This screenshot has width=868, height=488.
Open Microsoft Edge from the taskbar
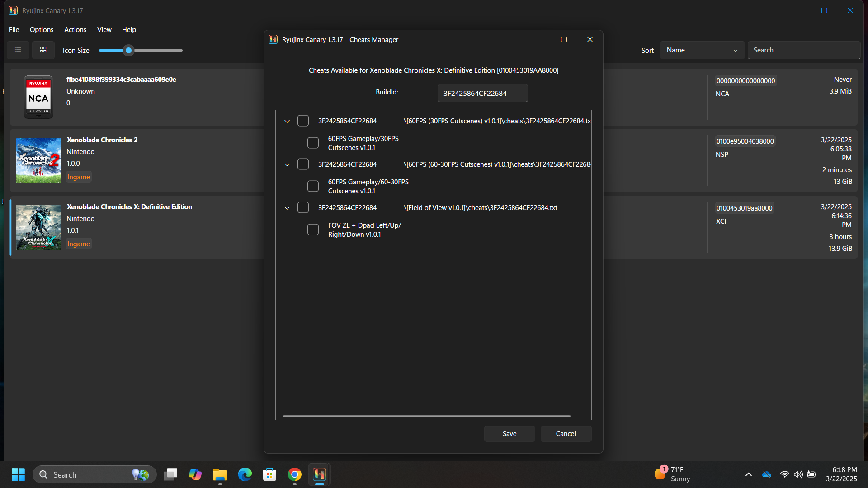[245, 474]
